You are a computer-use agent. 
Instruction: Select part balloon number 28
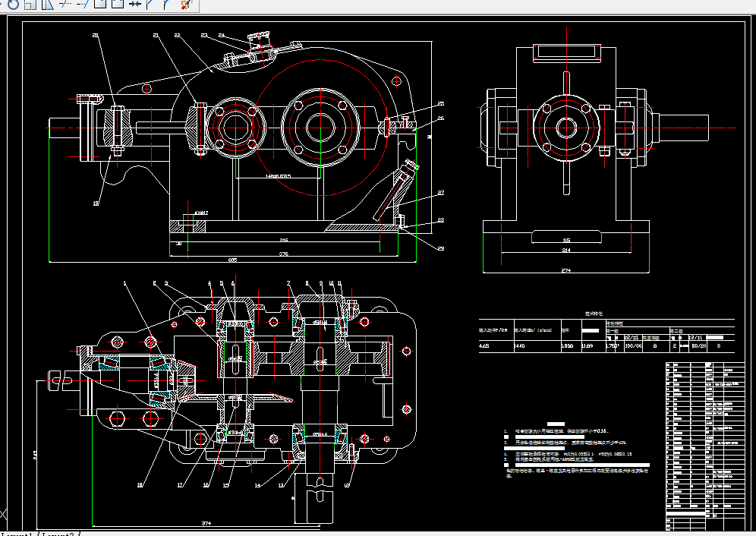[x=441, y=220]
